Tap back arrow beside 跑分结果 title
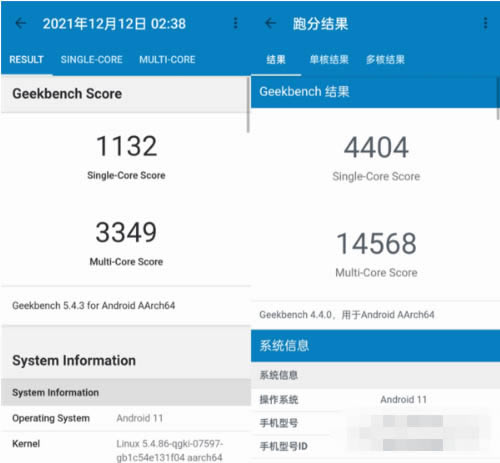500x463 pixels. click(x=270, y=23)
